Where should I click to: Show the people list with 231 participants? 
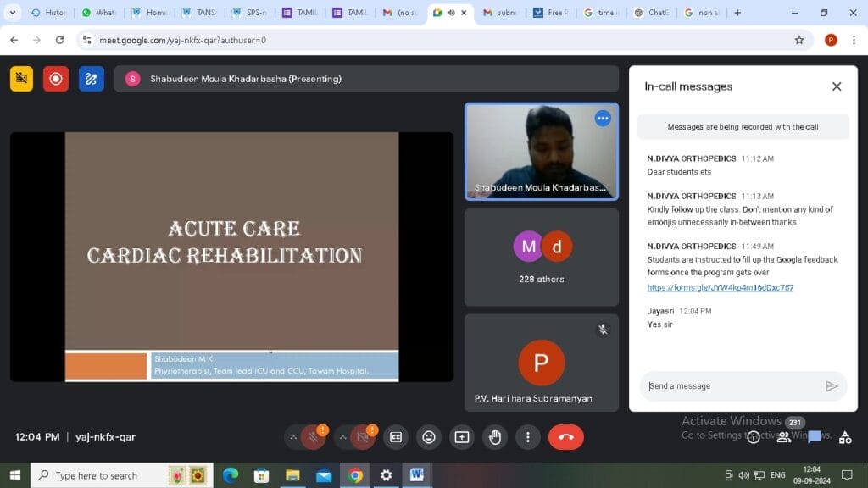pos(785,436)
